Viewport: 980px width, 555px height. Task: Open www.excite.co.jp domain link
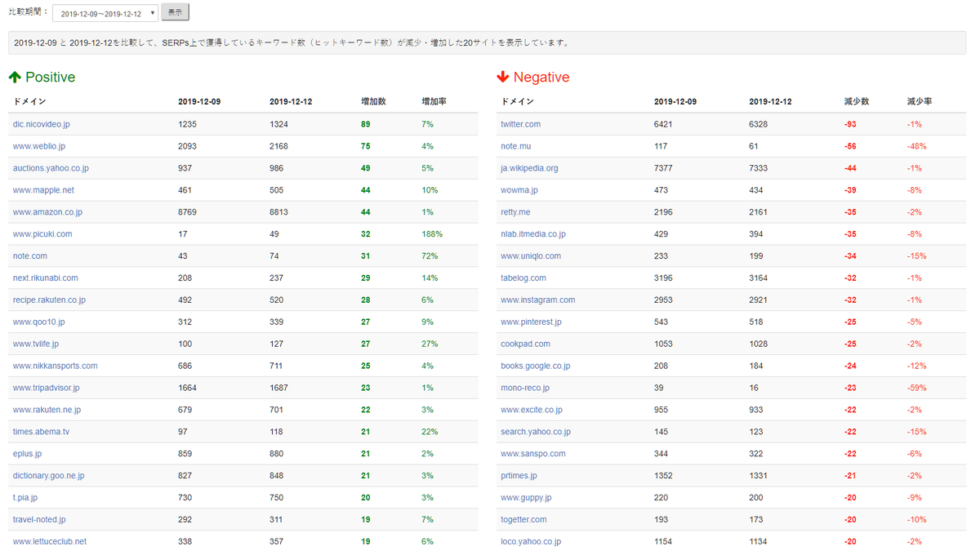coord(532,410)
